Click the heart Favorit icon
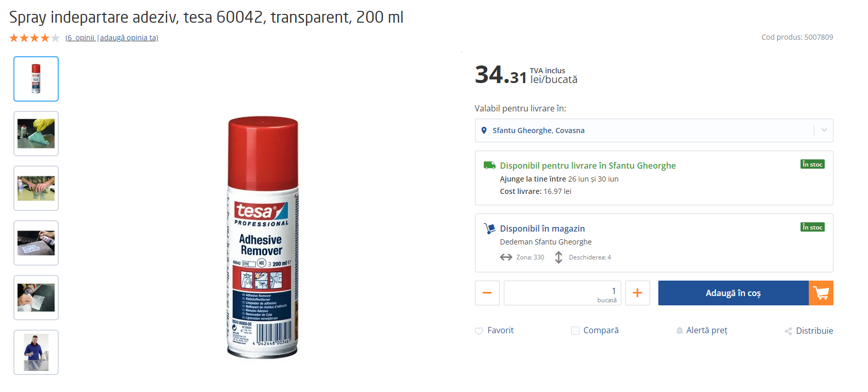The height and width of the screenshot is (392, 868). tap(479, 331)
